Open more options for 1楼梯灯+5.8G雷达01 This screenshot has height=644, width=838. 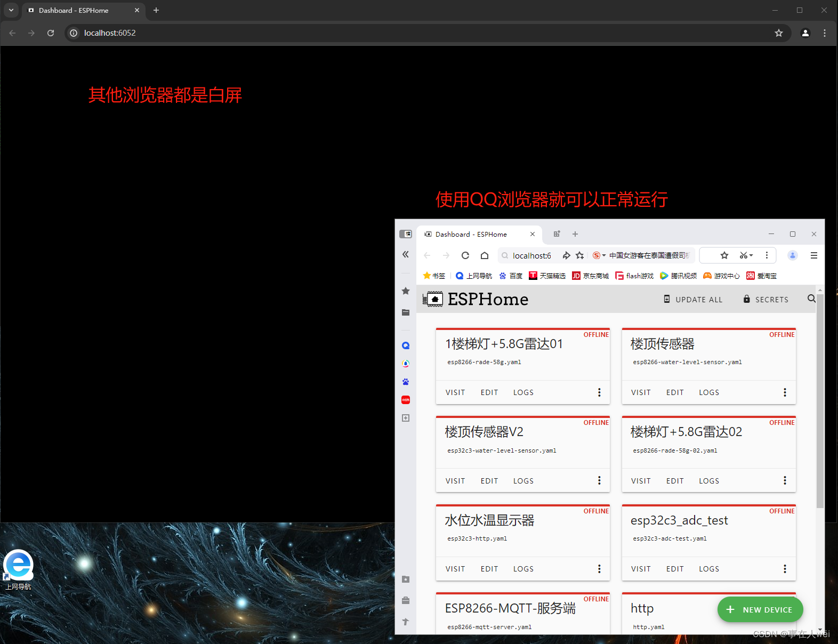[599, 392]
